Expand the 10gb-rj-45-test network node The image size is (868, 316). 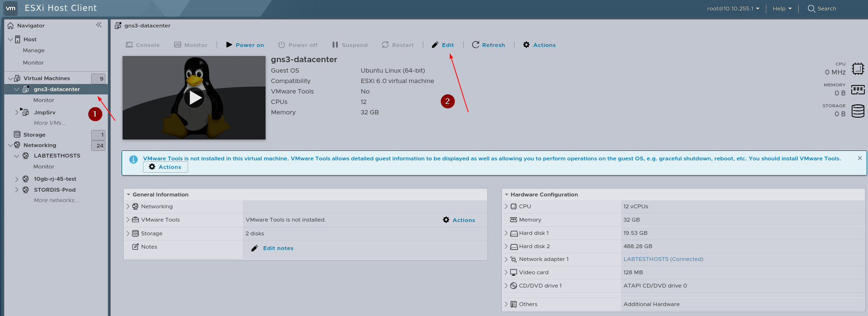[x=17, y=179]
